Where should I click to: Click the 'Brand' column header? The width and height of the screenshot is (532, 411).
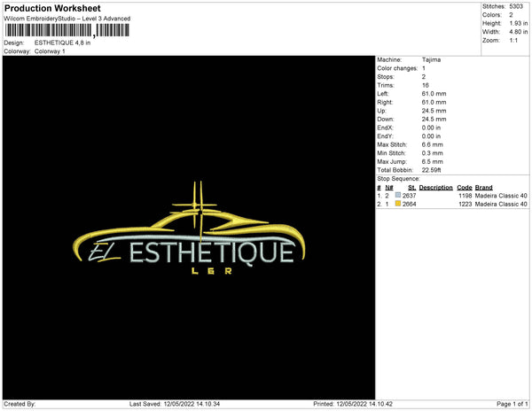(483, 188)
